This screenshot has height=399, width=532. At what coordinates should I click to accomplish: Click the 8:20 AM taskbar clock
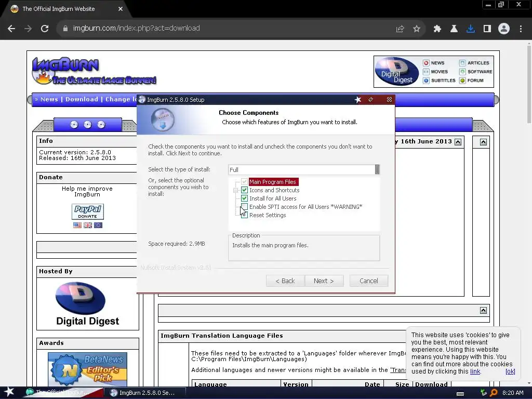click(x=513, y=393)
